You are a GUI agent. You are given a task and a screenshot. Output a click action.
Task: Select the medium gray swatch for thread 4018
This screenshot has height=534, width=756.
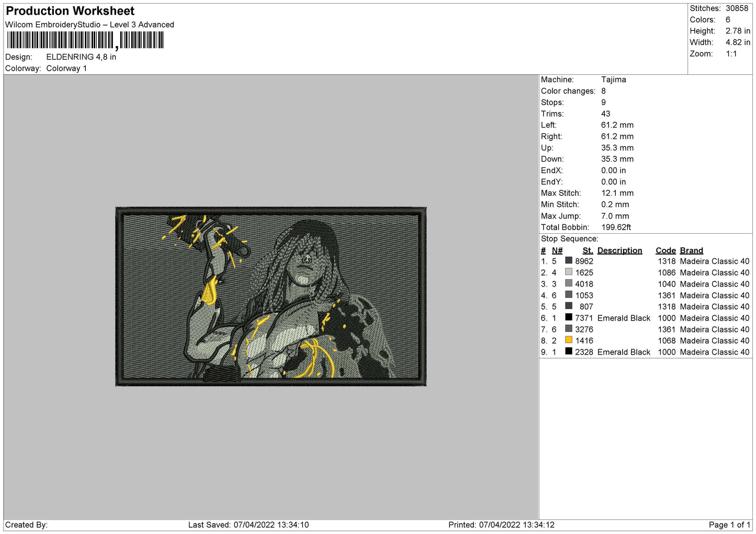pyautogui.click(x=569, y=283)
